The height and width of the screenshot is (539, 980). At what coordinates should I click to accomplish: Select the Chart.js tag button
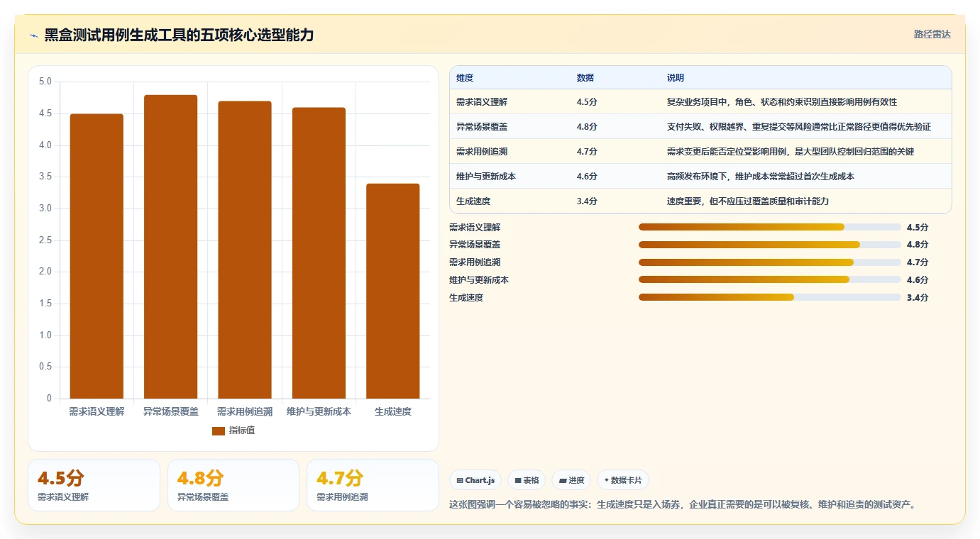(x=475, y=480)
